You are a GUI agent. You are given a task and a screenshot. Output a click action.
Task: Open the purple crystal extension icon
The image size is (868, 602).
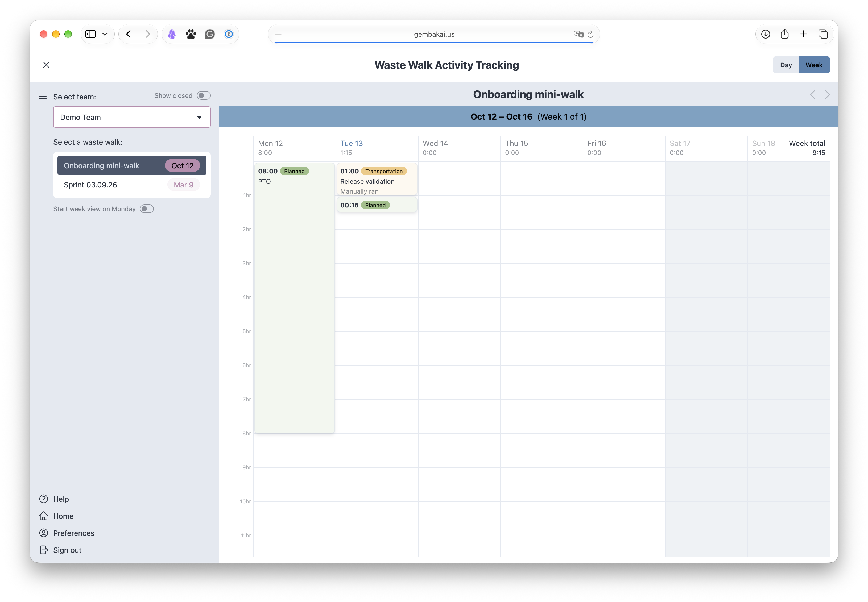pos(172,34)
